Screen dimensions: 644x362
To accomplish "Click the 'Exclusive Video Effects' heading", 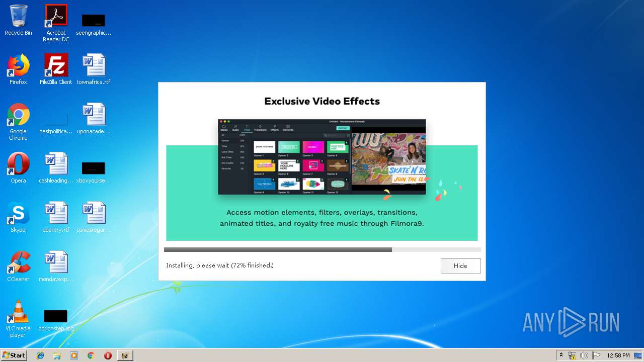I will [x=322, y=101].
